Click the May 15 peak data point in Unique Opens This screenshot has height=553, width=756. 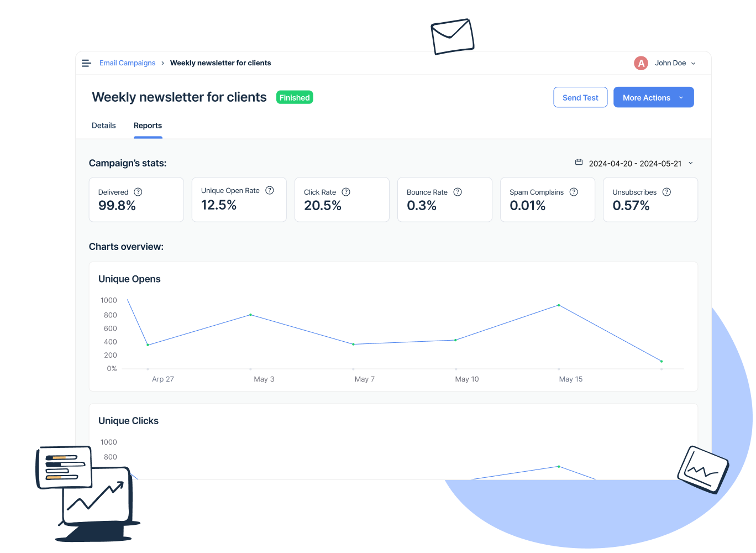pos(559,305)
